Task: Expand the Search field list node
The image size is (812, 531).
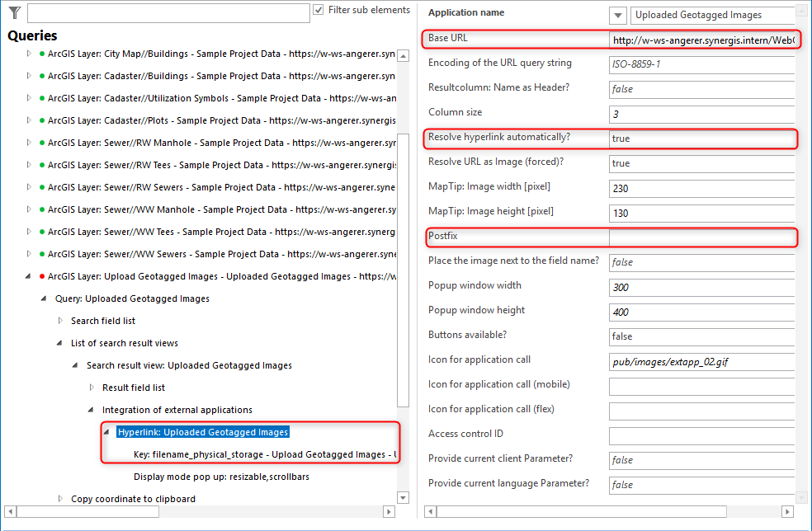Action: coord(59,320)
